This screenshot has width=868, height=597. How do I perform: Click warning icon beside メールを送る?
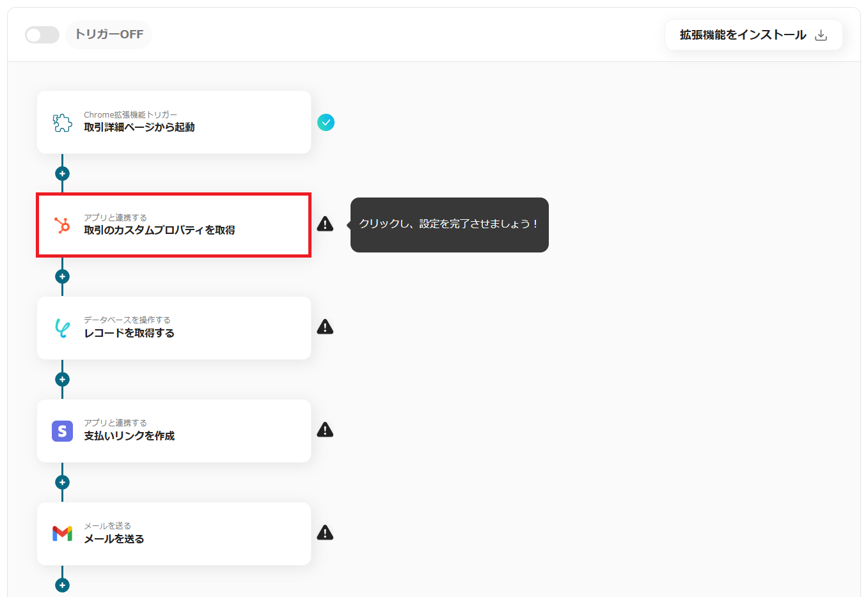(325, 532)
